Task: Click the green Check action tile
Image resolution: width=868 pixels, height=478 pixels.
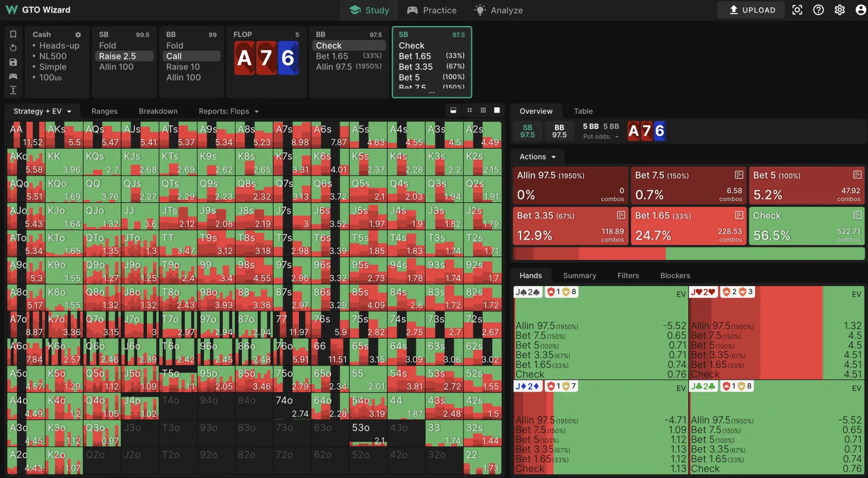Action: tap(806, 226)
